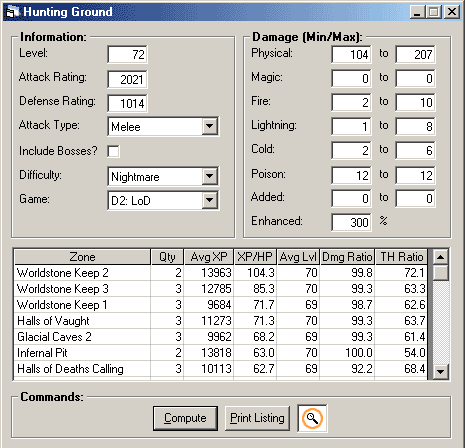
Task: Sort by the XP/HP column header
Action: pos(255,257)
